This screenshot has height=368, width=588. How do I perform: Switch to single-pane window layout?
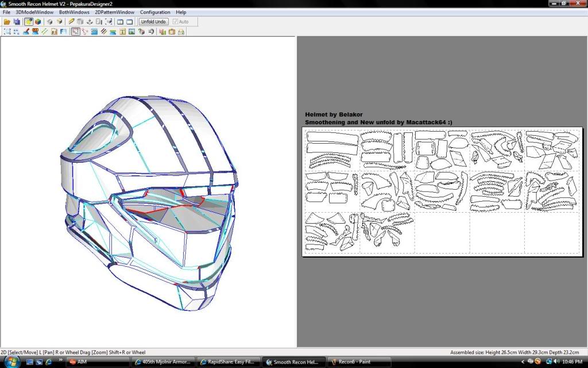point(130,22)
